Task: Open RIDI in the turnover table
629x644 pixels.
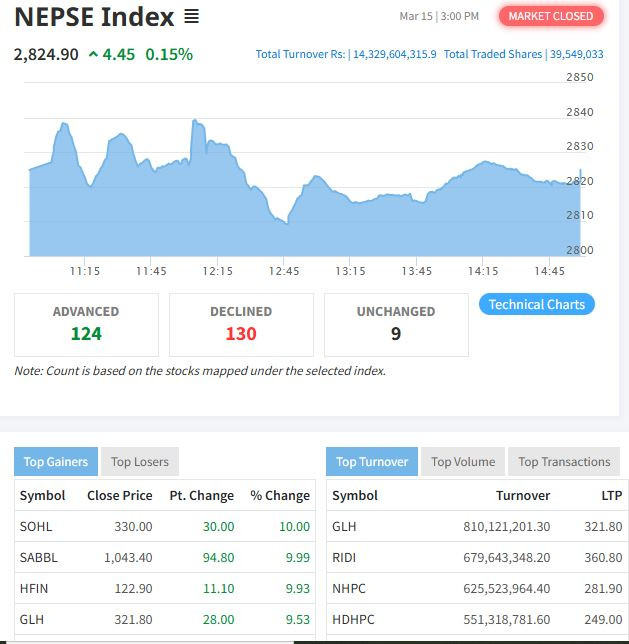Action: [x=344, y=557]
